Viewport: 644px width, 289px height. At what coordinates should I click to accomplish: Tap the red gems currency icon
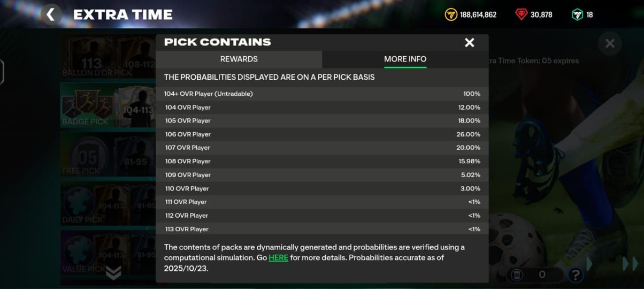[522, 14]
